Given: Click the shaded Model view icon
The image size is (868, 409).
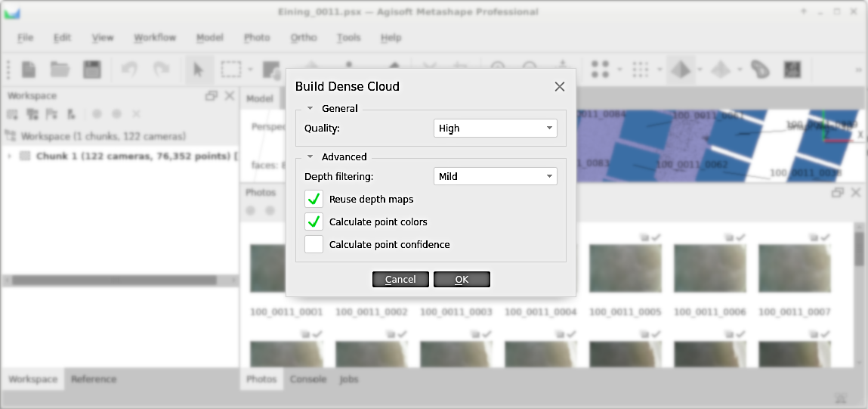Looking at the screenshot, I should point(681,70).
